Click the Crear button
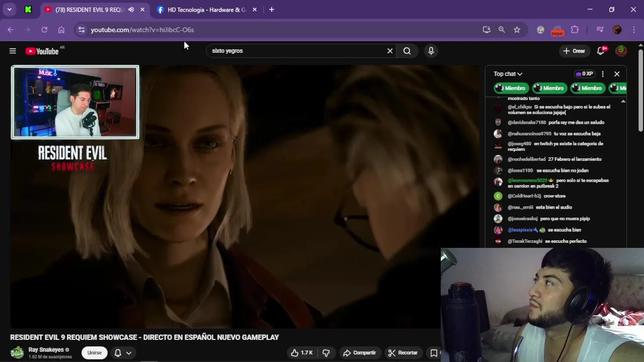 click(574, 51)
